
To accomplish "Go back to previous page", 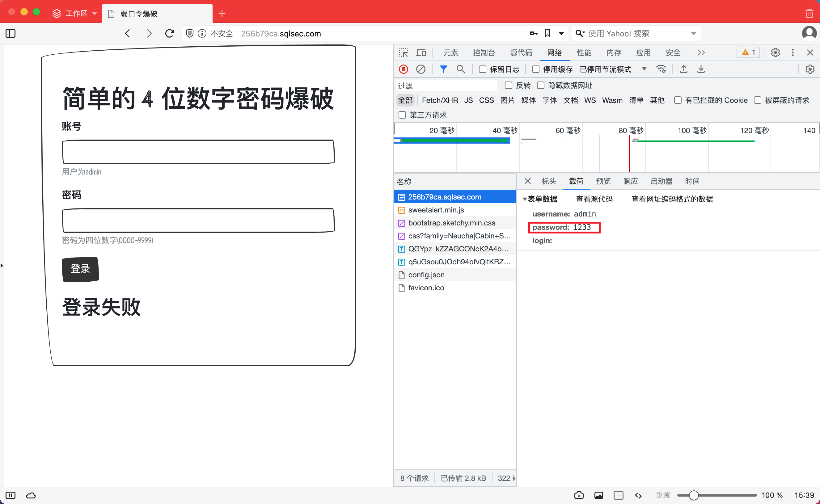I will (x=127, y=33).
